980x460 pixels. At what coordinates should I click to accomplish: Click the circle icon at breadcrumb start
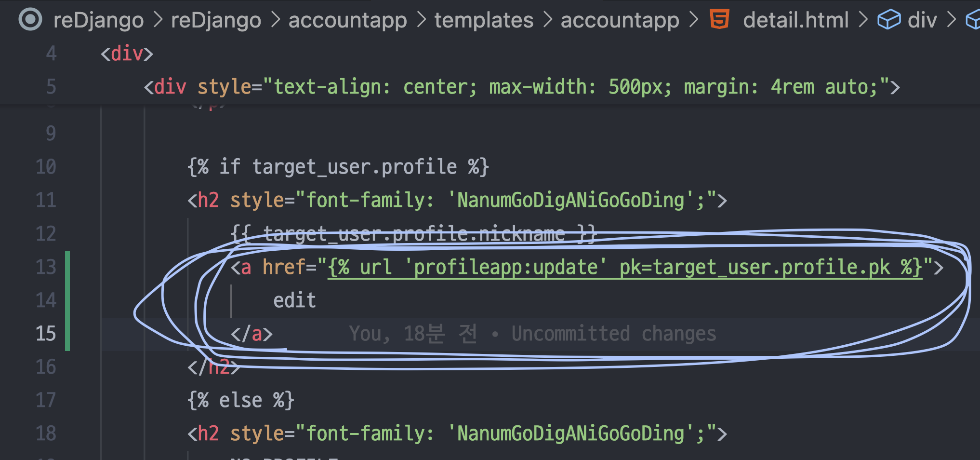[30, 20]
